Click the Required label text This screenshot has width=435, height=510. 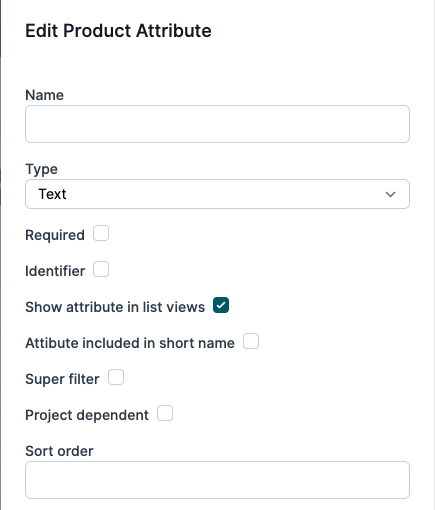point(55,235)
